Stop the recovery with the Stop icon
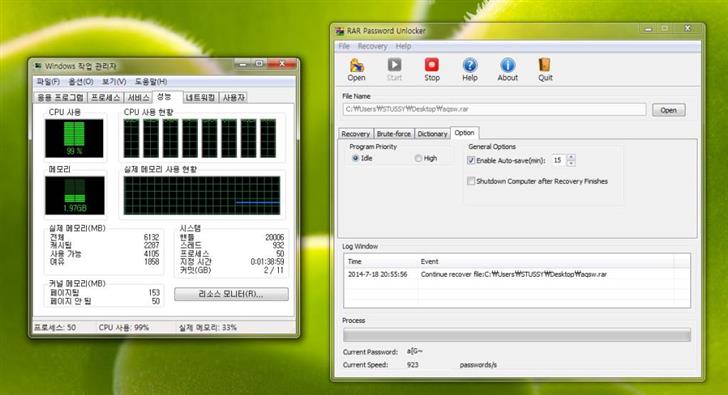Image resolution: width=728 pixels, height=395 pixels. coord(432,70)
